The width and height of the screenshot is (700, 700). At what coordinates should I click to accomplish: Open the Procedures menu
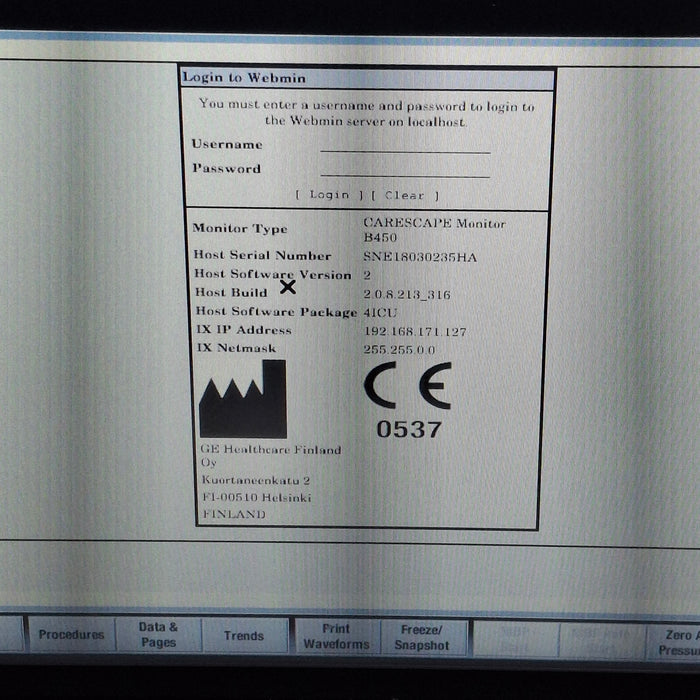[71, 634]
